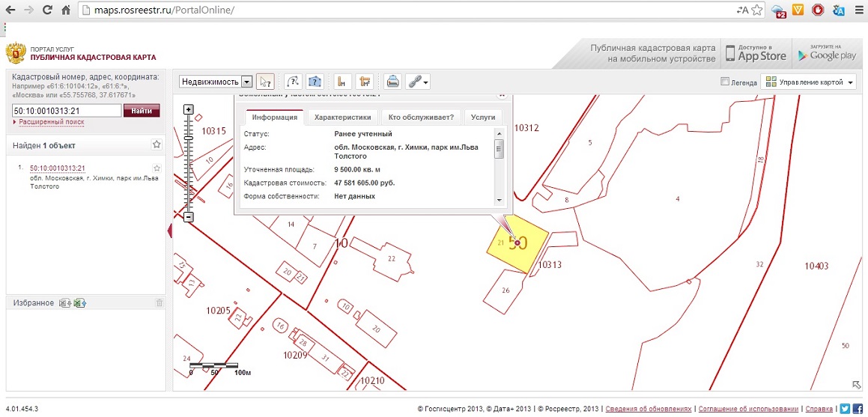This screenshot has width=868, height=417.
Task: Go back in browser
Action: (12, 10)
